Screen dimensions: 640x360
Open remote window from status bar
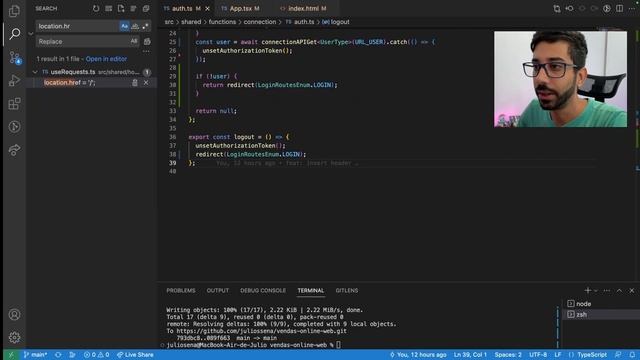click(11, 355)
